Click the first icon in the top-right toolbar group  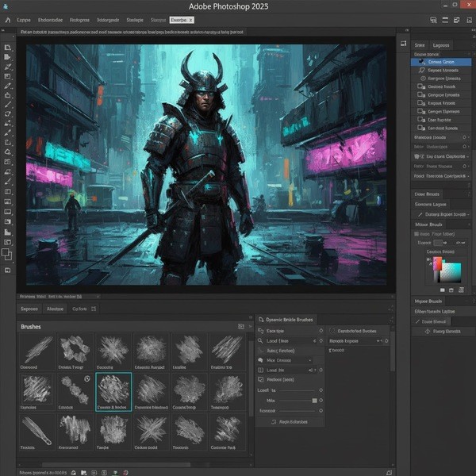[433, 20]
